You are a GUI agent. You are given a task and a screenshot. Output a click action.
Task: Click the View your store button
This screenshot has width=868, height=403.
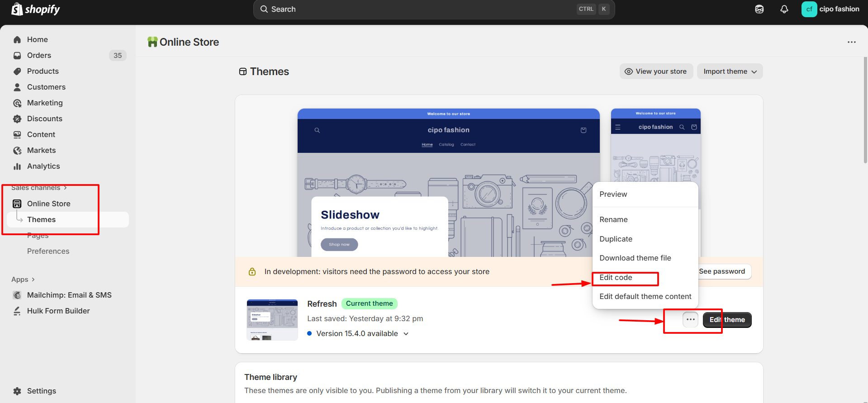coord(656,71)
